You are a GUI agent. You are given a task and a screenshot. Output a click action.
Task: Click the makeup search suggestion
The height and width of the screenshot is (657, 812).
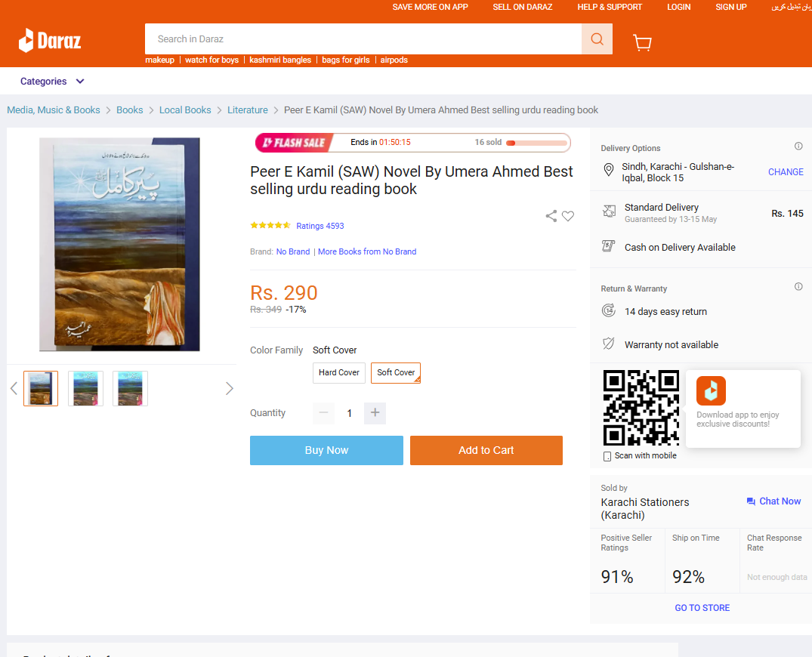click(160, 60)
